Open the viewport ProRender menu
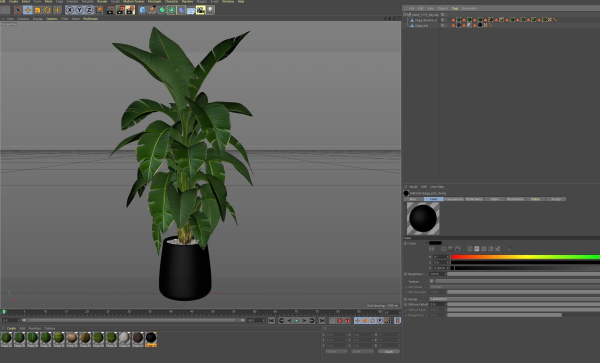This screenshot has height=363, width=600. pyautogui.click(x=91, y=19)
